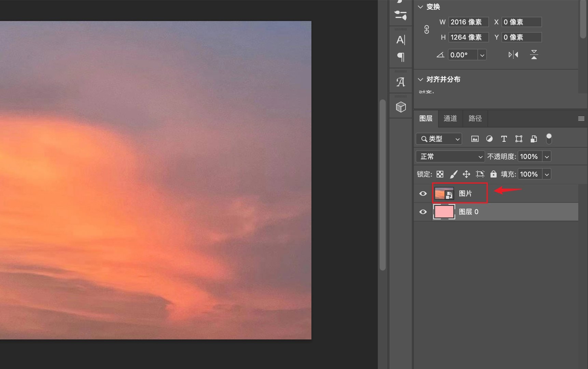This screenshot has height=369, width=588.
Task: Open the 正常 blend mode dropdown
Action: pyautogui.click(x=450, y=156)
